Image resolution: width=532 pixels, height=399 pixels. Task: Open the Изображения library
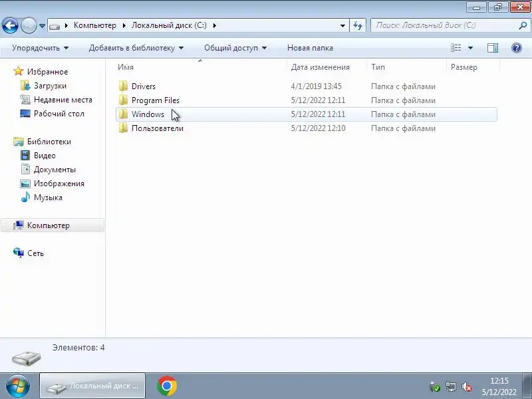(59, 184)
